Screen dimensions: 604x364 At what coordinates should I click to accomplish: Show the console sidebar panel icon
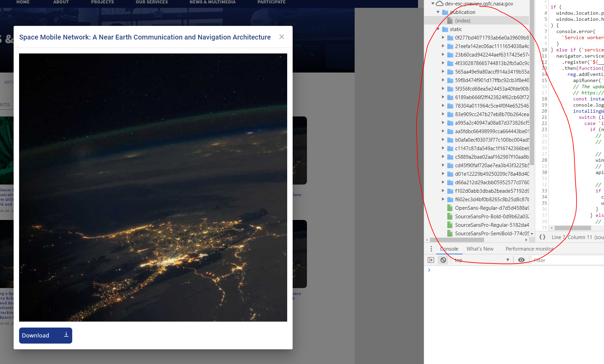pyautogui.click(x=431, y=260)
